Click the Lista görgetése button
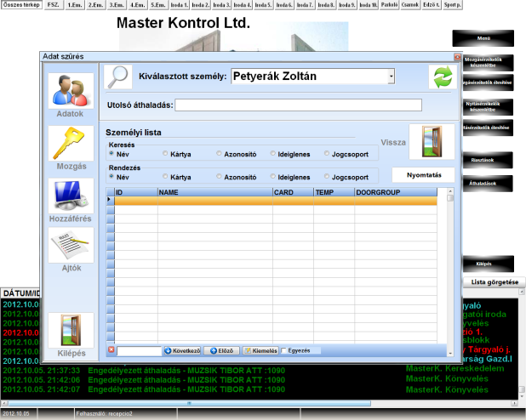 pos(495,282)
